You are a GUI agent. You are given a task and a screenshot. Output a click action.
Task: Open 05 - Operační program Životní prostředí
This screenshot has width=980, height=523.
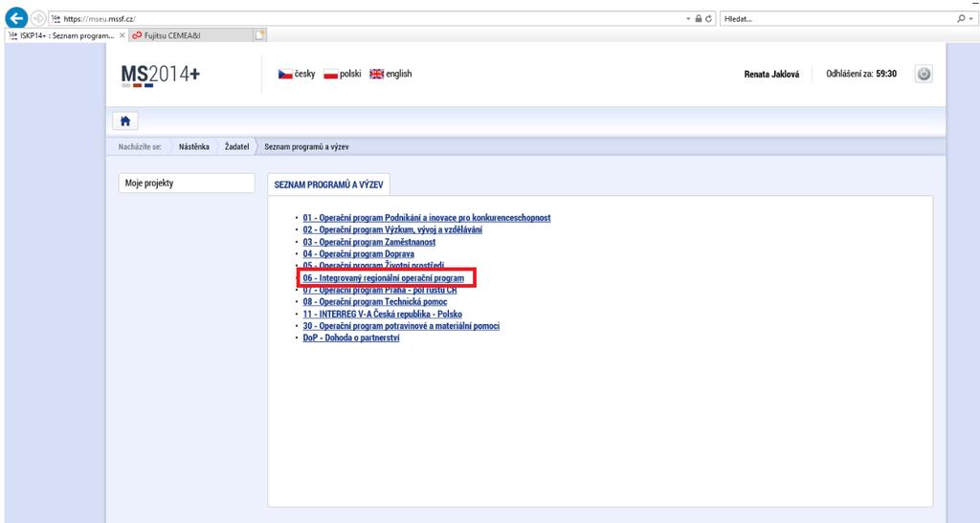coord(374,265)
